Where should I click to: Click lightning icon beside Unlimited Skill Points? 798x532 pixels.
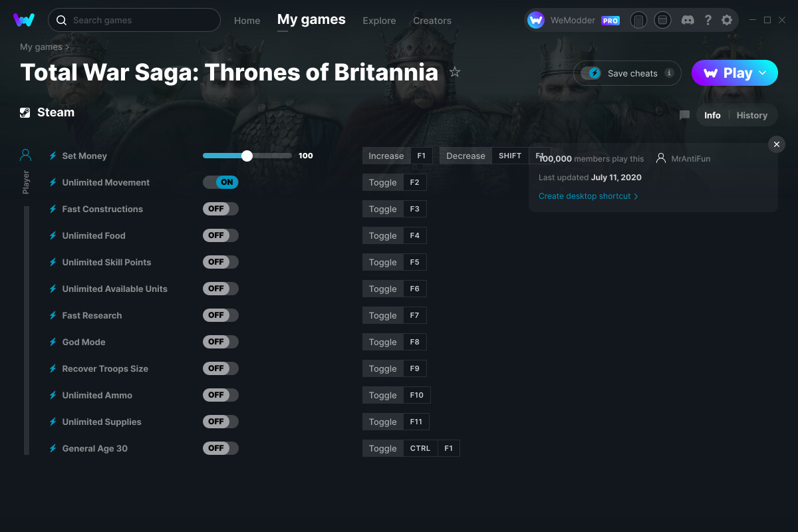click(x=53, y=262)
